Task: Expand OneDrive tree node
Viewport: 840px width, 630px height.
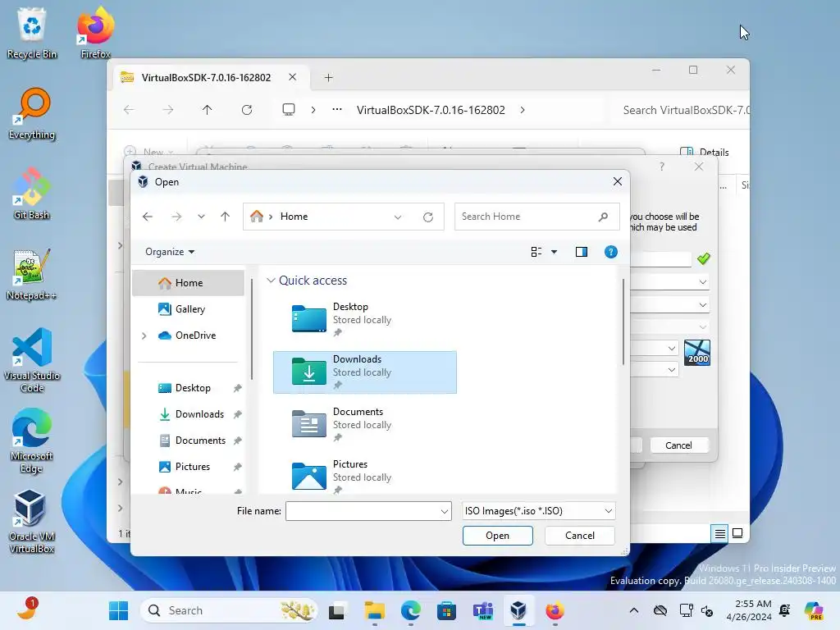Action: (144, 336)
